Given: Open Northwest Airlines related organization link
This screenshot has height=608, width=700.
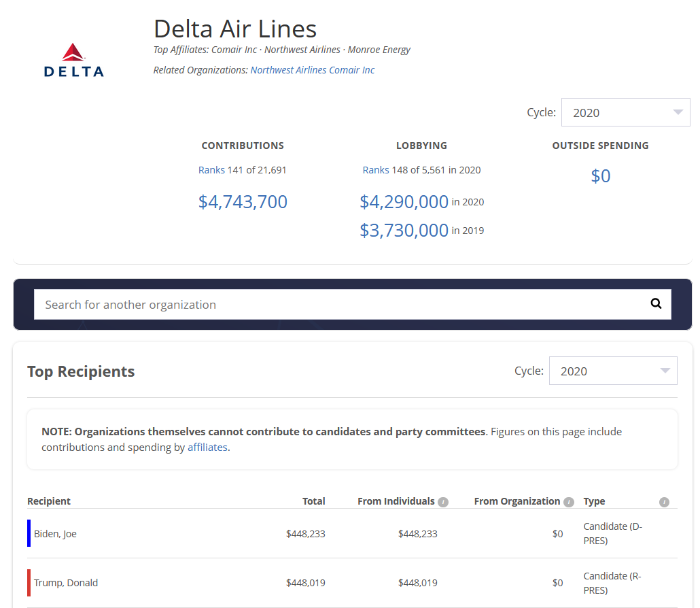Looking at the screenshot, I should coord(288,70).
